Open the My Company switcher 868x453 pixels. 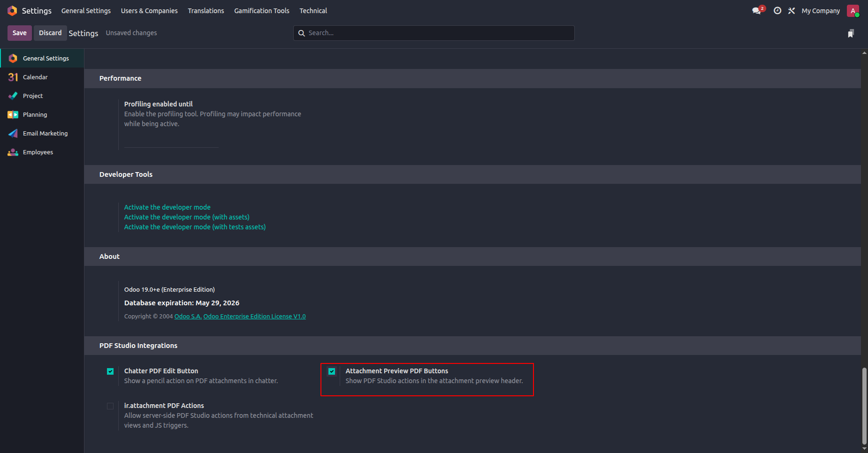[x=821, y=10]
